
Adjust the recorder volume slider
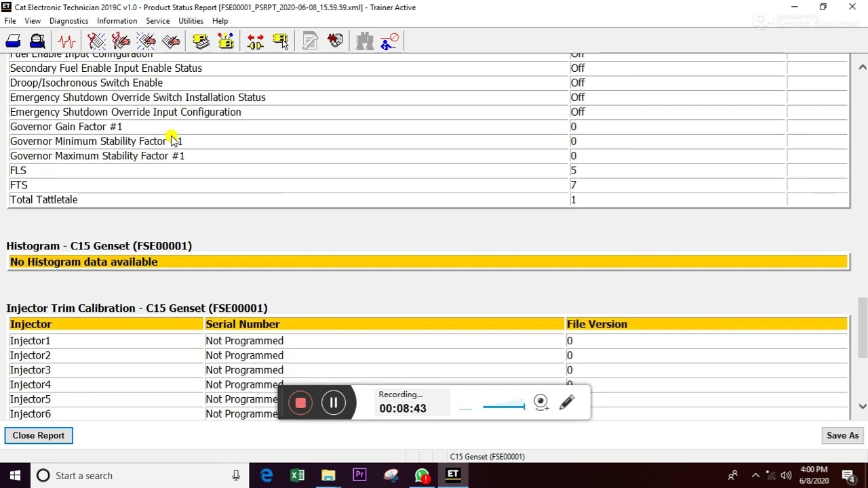coord(504,407)
